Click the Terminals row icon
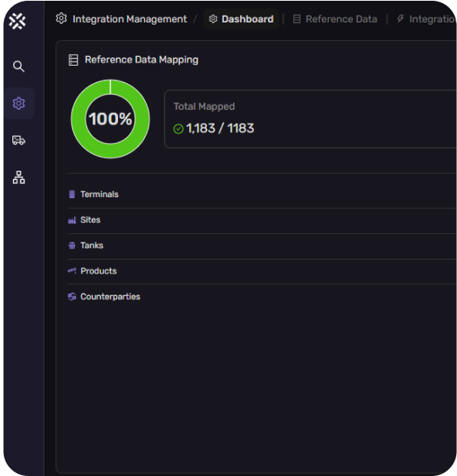457x476 pixels. pyautogui.click(x=72, y=194)
